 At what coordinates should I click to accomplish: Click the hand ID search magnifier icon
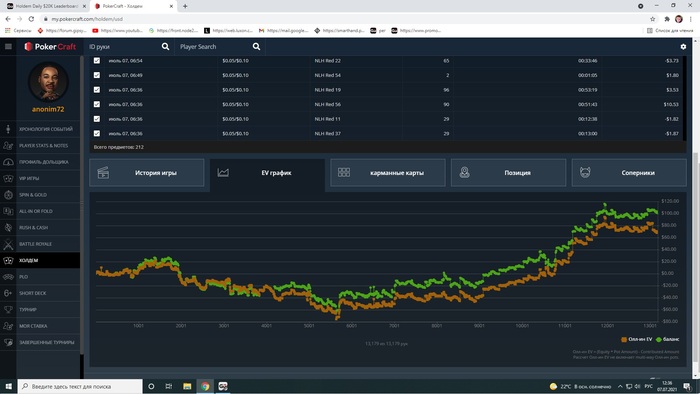click(x=165, y=46)
